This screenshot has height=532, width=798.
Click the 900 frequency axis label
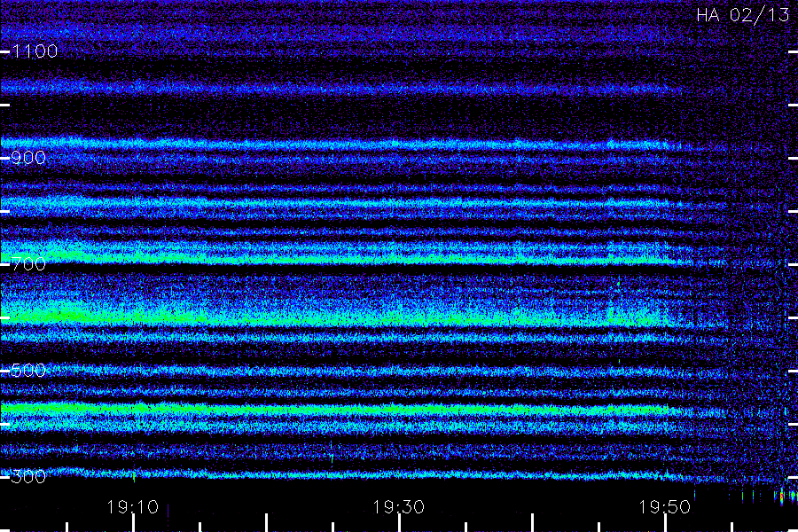click(28, 158)
